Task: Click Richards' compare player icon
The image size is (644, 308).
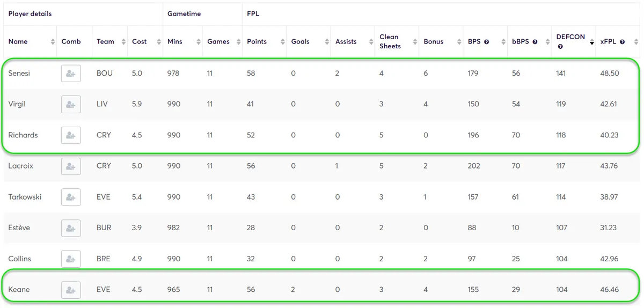Action: [x=71, y=135]
